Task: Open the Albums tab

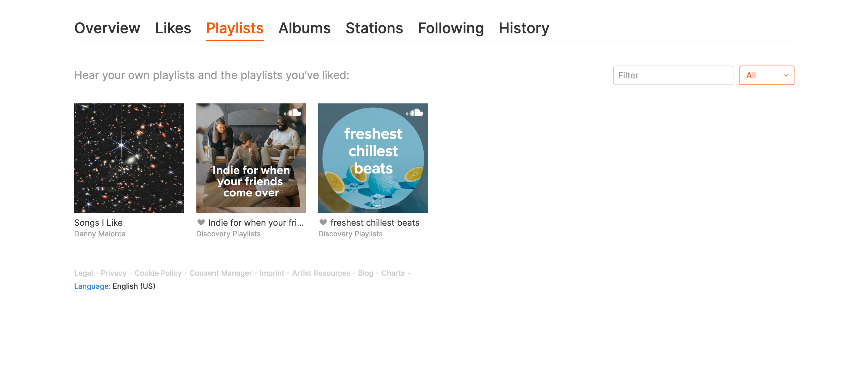Action: 304,28
